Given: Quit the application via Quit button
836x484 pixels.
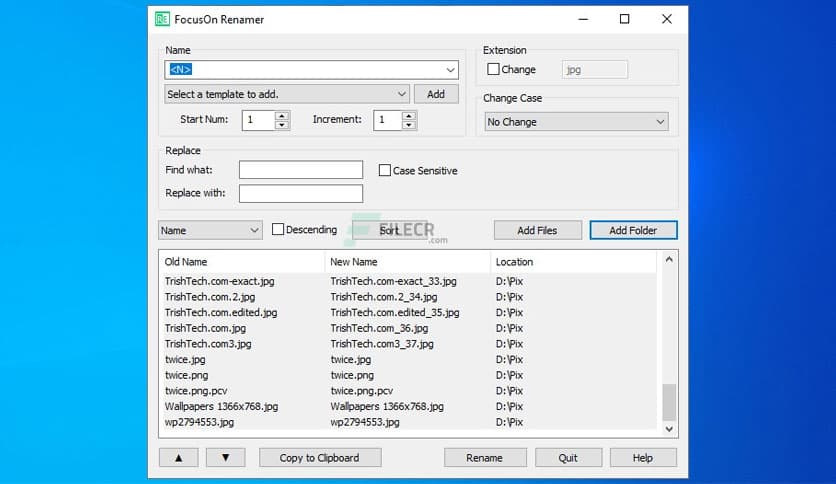Looking at the screenshot, I should click(x=568, y=457).
